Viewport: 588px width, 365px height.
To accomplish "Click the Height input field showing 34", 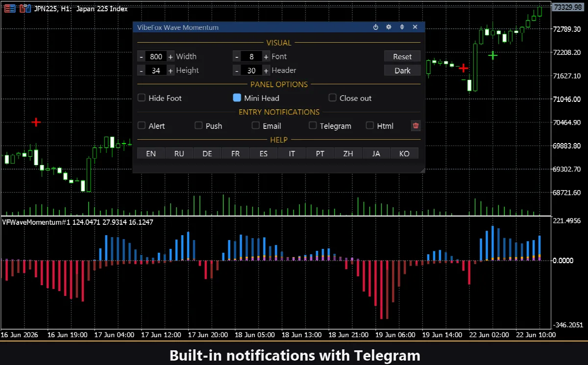I will tap(156, 71).
